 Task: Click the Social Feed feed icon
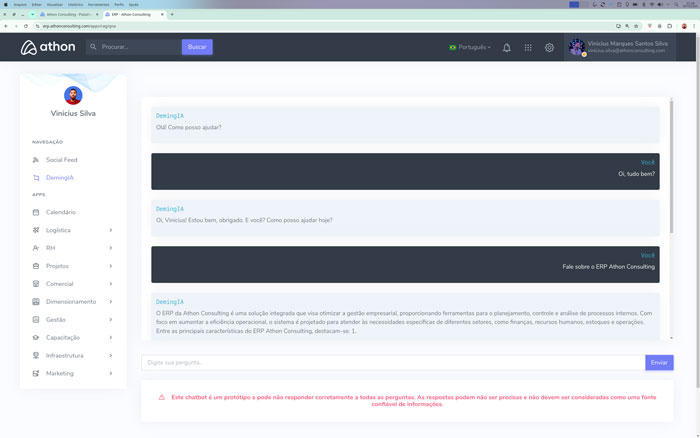pyautogui.click(x=36, y=160)
